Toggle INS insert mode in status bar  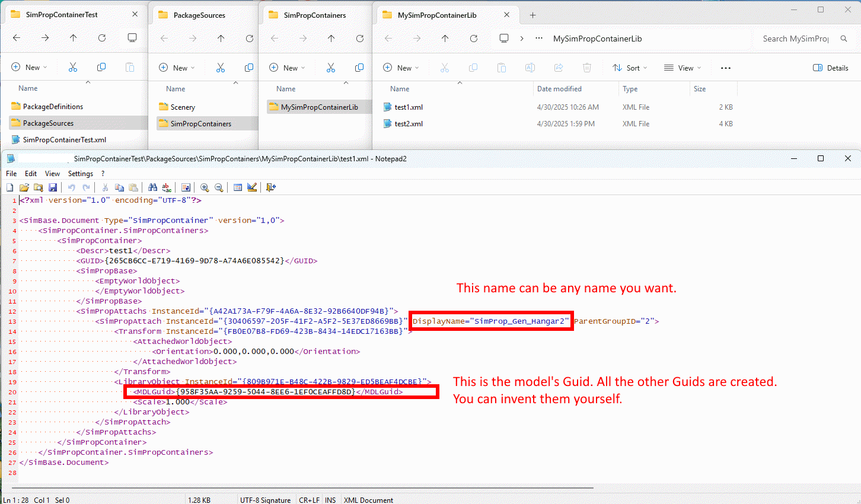(x=330, y=500)
